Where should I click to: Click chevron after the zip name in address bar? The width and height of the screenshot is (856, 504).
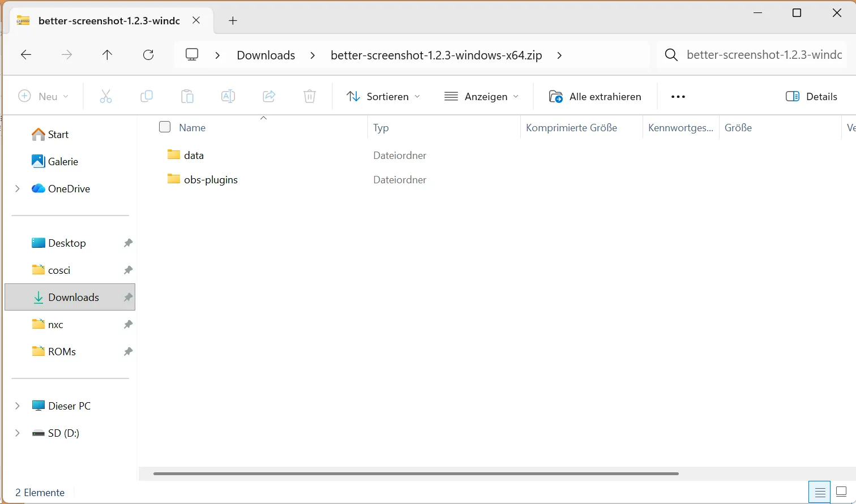coord(559,55)
